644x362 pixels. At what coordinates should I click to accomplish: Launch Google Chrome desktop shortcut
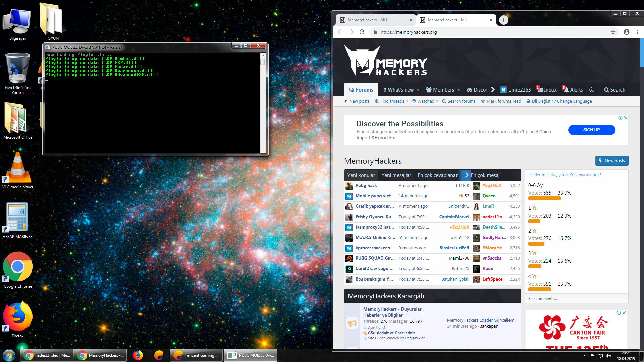(18, 270)
